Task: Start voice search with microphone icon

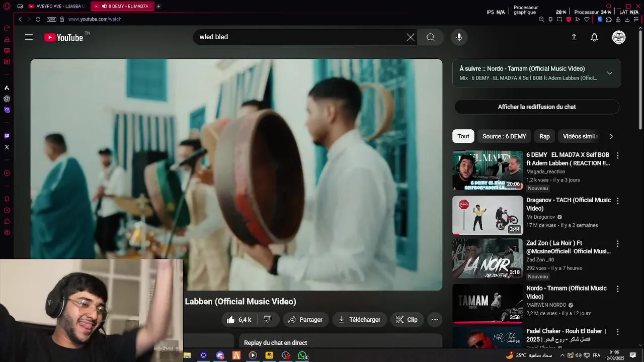Action: tap(459, 37)
